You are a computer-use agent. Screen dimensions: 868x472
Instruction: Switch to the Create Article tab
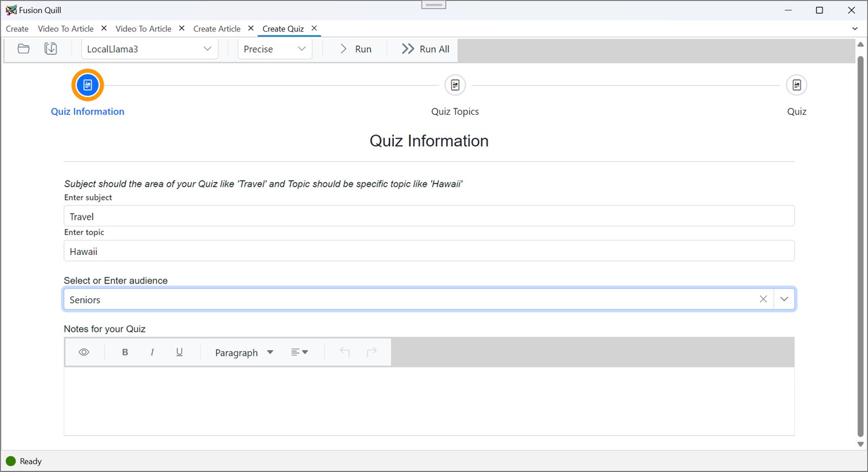[217, 29]
